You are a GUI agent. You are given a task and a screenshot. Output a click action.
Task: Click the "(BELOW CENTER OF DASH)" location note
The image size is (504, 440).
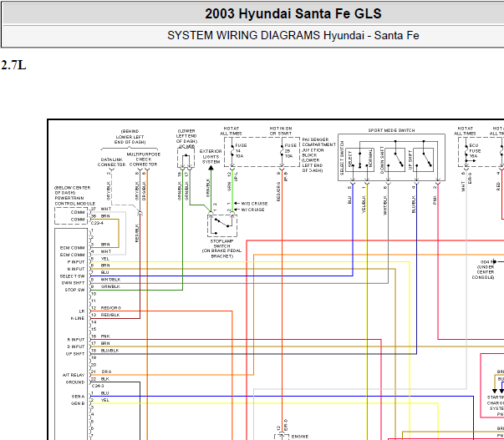(x=73, y=190)
